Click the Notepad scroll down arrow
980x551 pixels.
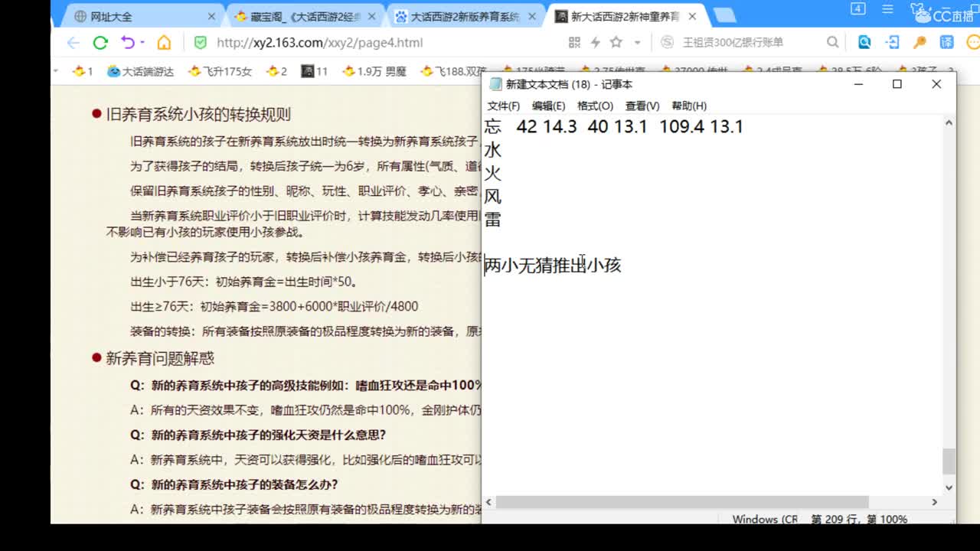[949, 487]
